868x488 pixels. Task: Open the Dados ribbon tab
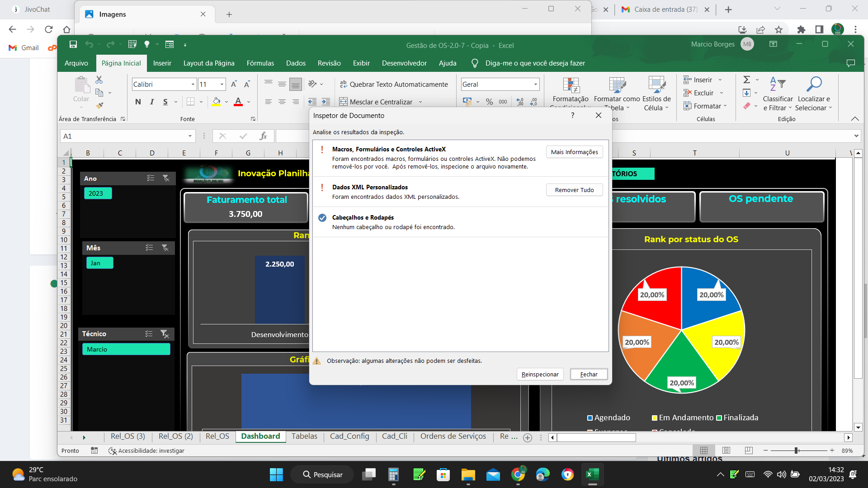tap(296, 63)
